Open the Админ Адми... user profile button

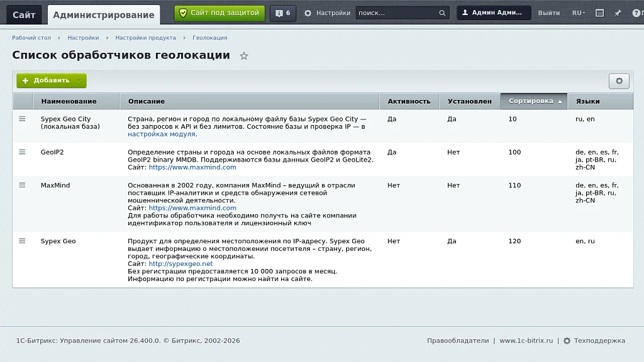click(494, 13)
